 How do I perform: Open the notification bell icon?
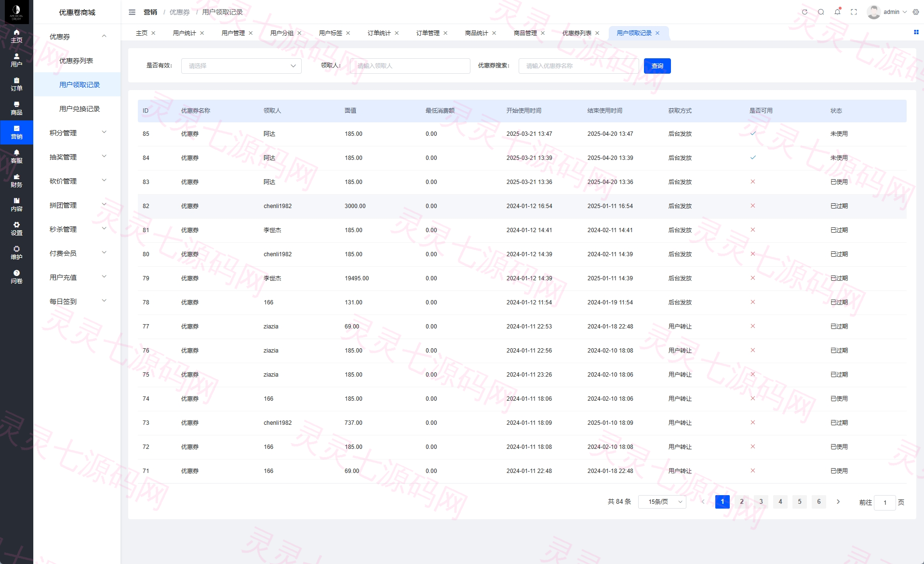837,12
